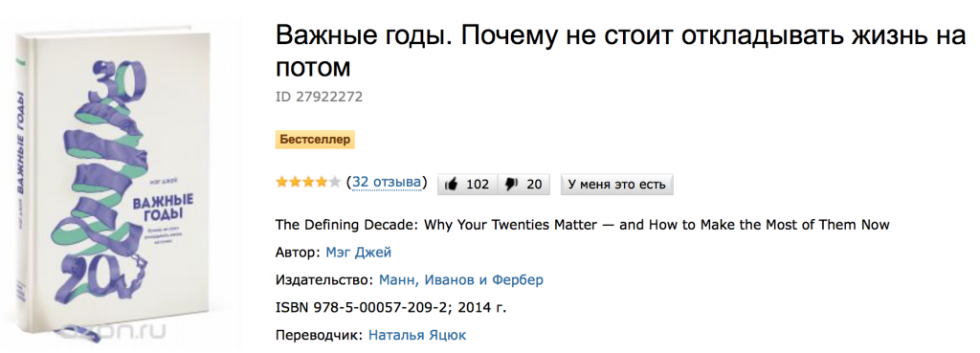Click the fifth grey rating star
This screenshot has height=353, width=980.
click(335, 183)
